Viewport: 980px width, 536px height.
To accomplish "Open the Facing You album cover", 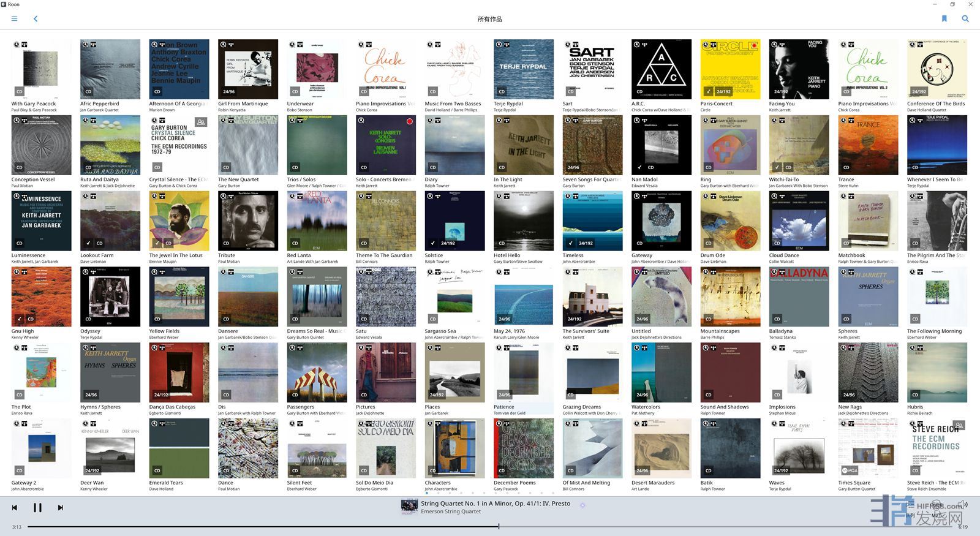I will (799, 69).
